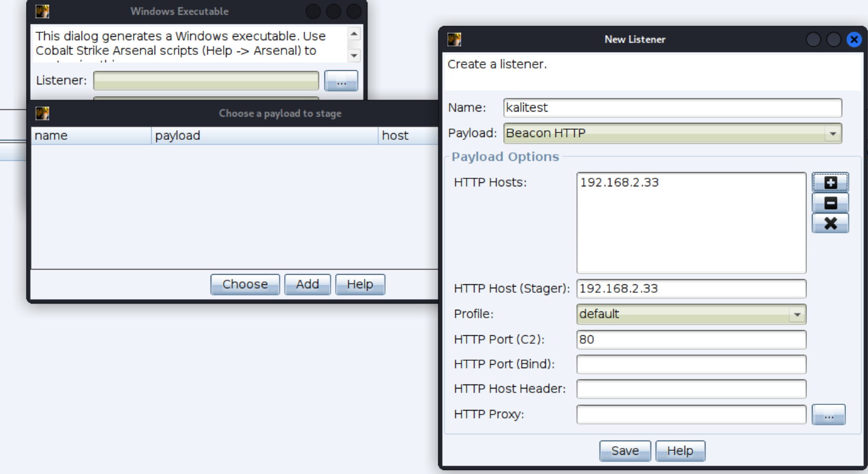Click app icon in Choose a payload window
The image size is (868, 474).
(x=42, y=113)
